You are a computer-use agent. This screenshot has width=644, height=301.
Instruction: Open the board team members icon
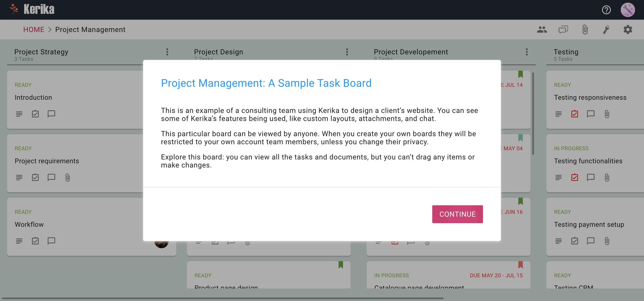click(542, 30)
